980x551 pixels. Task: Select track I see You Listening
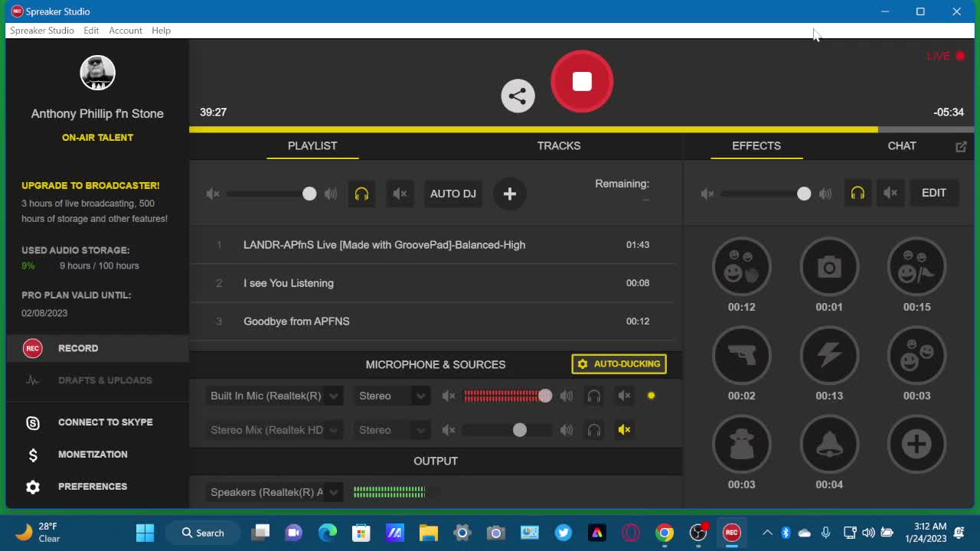coord(433,283)
